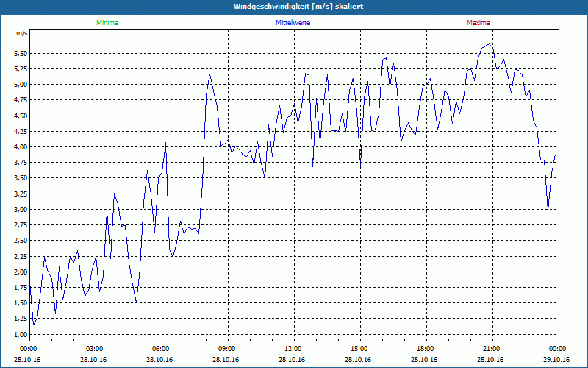Click the 2,25 y-axis value
This screenshot has width=588, height=368.
21,256
